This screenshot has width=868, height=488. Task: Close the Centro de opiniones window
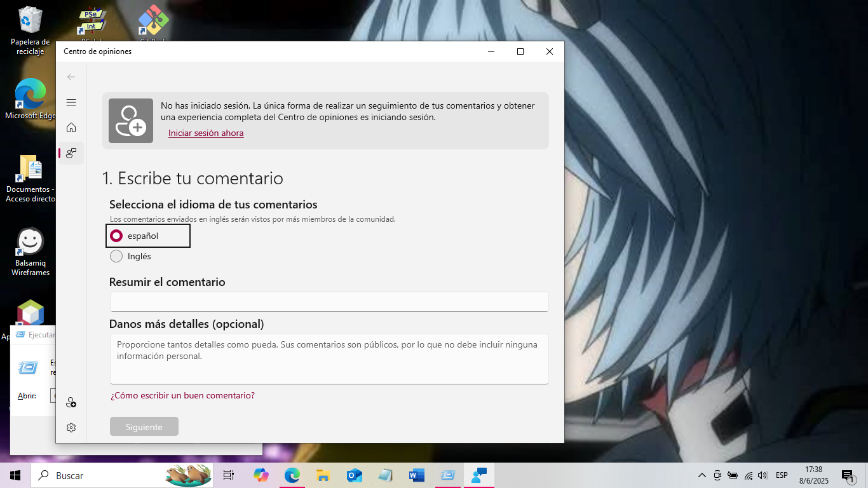tap(550, 51)
